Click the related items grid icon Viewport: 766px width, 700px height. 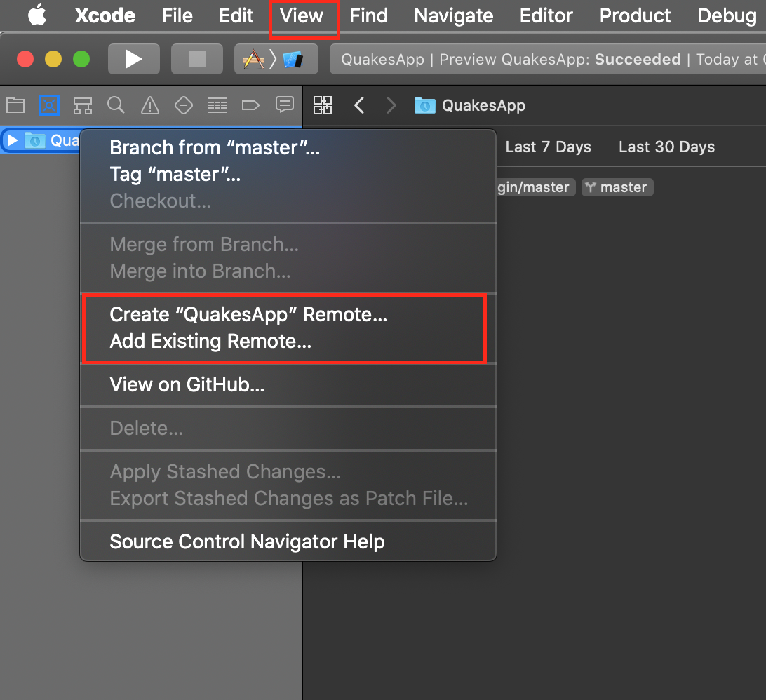323,105
